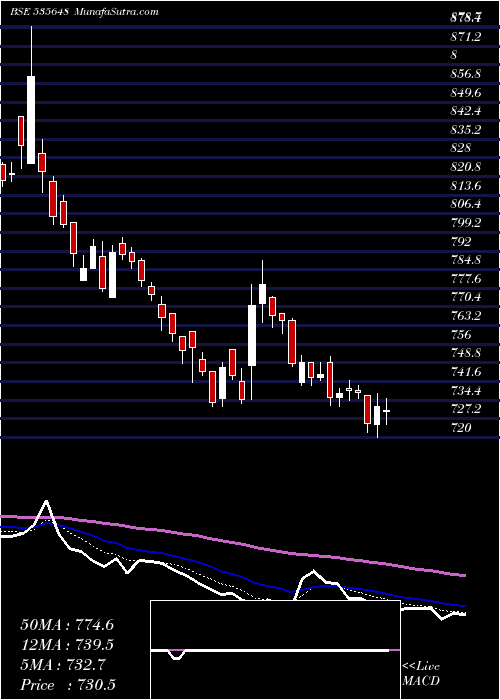Click the 871.2 price axis label

465,37
